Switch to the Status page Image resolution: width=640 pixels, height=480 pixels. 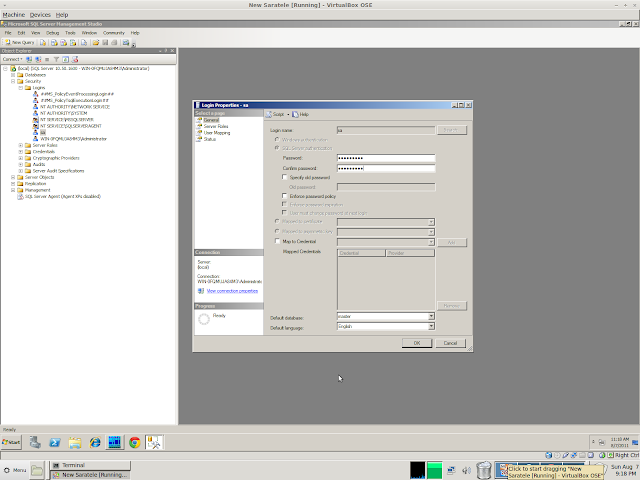[x=209, y=139]
